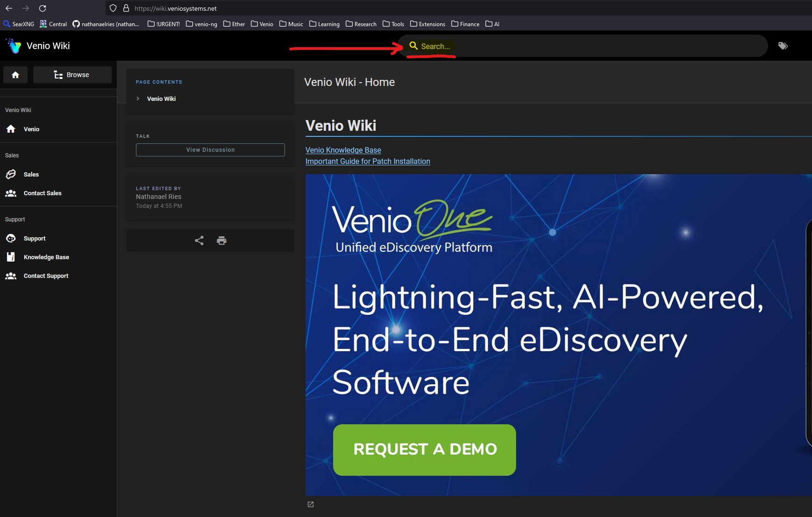812x517 pixels.
Task: Click the shield tracking protection icon
Action: 113,8
